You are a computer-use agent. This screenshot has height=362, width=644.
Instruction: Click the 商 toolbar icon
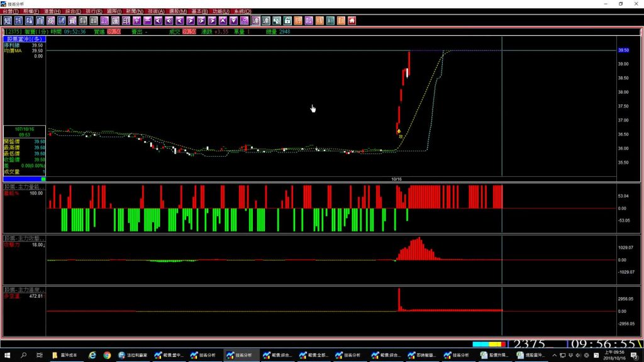(x=50, y=21)
